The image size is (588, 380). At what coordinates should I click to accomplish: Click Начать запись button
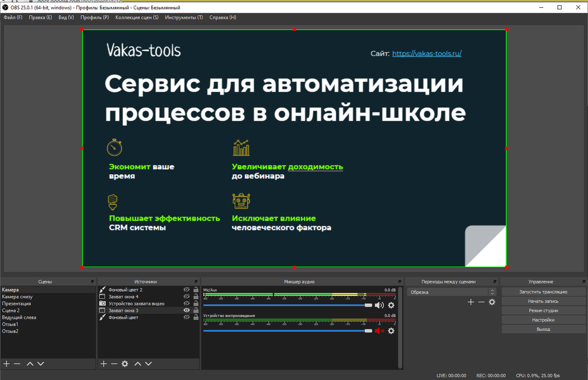click(x=543, y=301)
